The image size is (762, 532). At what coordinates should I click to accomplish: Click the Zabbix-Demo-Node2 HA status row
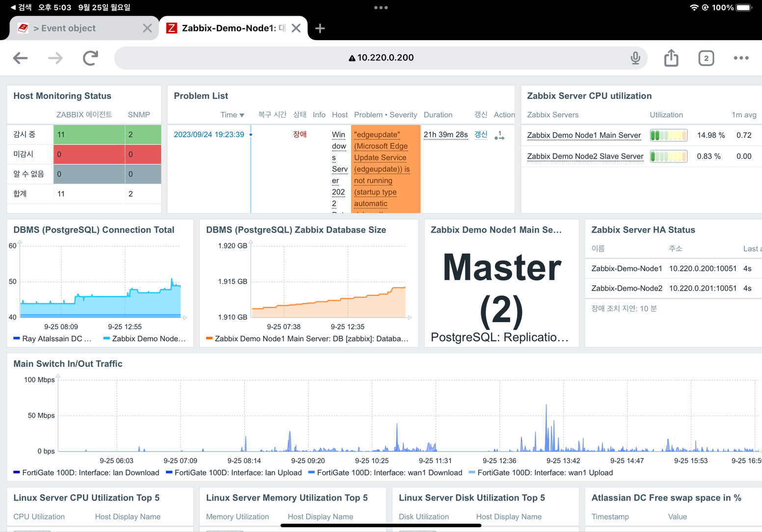[674, 288]
